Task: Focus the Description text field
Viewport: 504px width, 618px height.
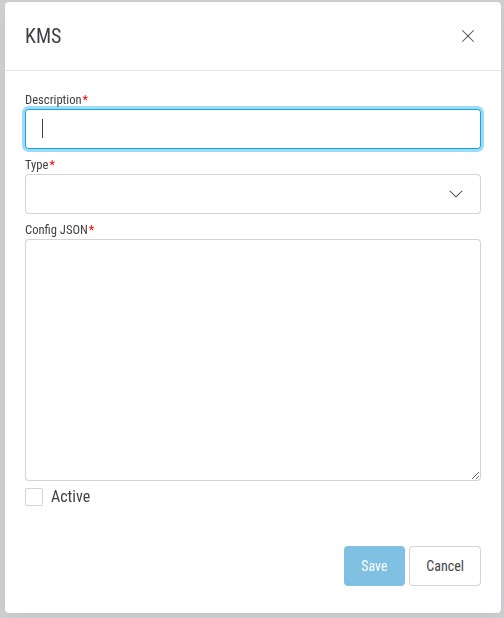Action: click(x=253, y=129)
